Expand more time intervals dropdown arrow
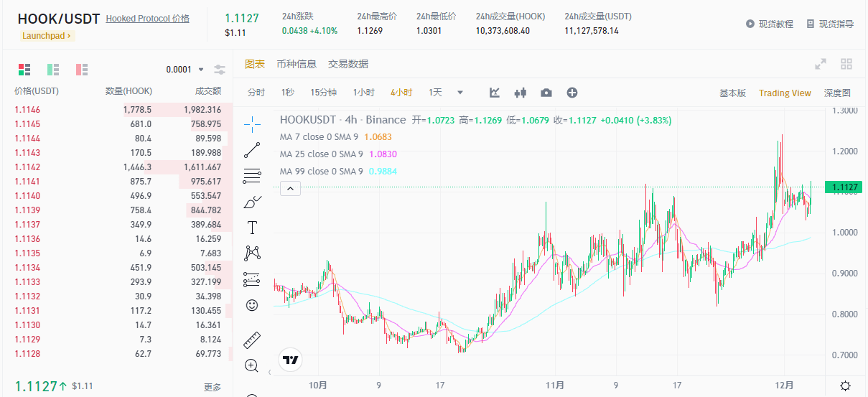Image resolution: width=868 pixels, height=397 pixels. click(x=460, y=93)
